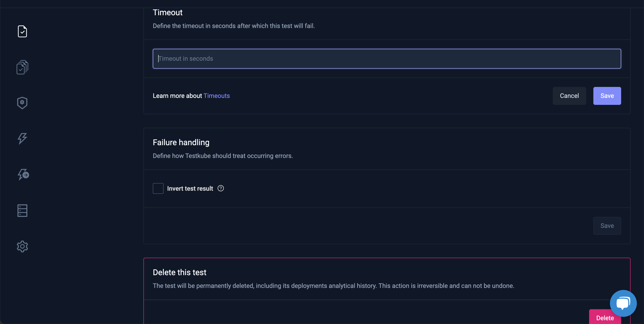
Task: Click the pink Delete button
Action: (x=605, y=318)
